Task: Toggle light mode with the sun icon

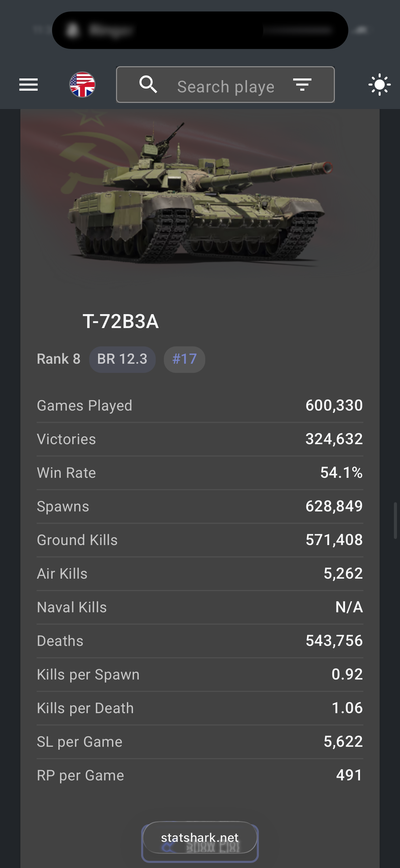Action: 379,85
